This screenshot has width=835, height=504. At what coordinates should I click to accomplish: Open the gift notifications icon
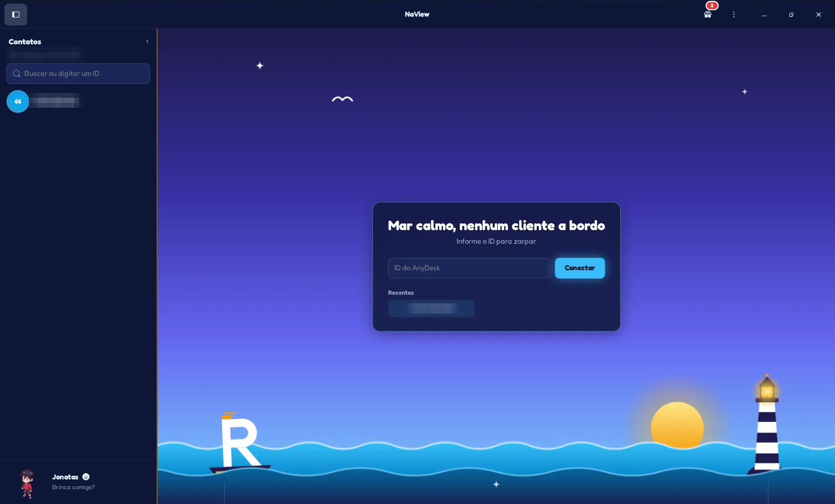[x=708, y=14]
